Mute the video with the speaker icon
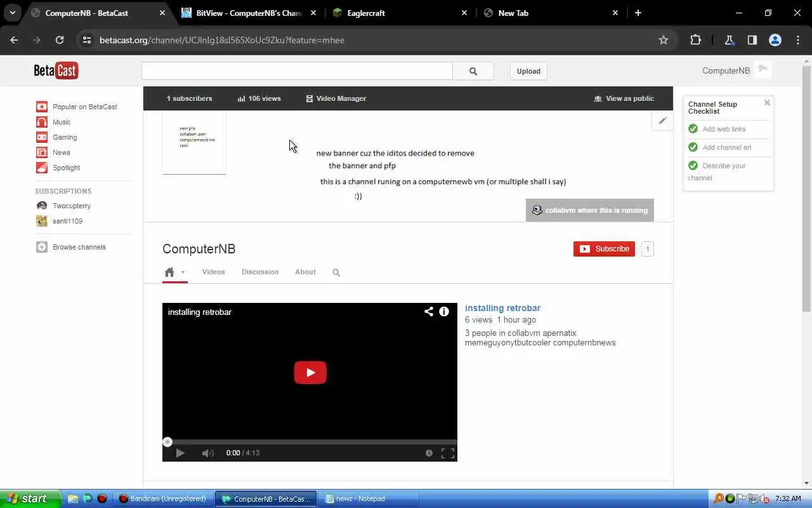812x508 pixels. click(x=207, y=453)
